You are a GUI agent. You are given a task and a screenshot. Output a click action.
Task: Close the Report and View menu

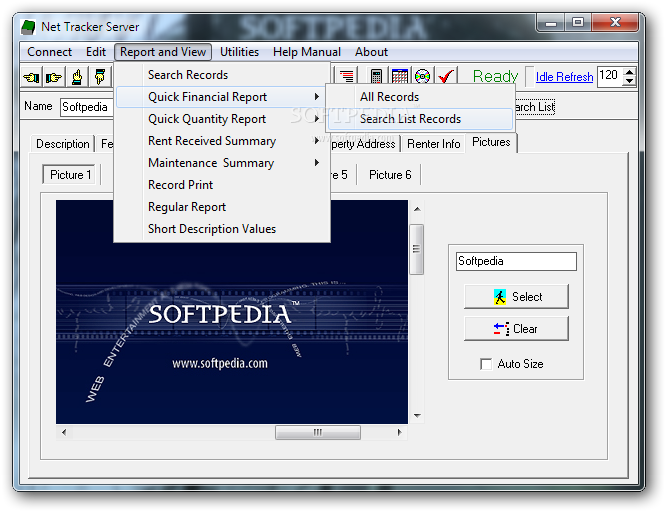[x=163, y=52]
